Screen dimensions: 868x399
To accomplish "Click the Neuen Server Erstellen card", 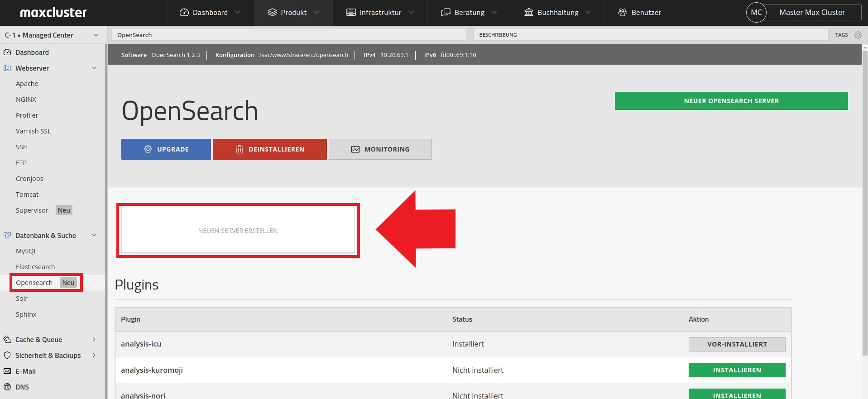I will click(238, 231).
